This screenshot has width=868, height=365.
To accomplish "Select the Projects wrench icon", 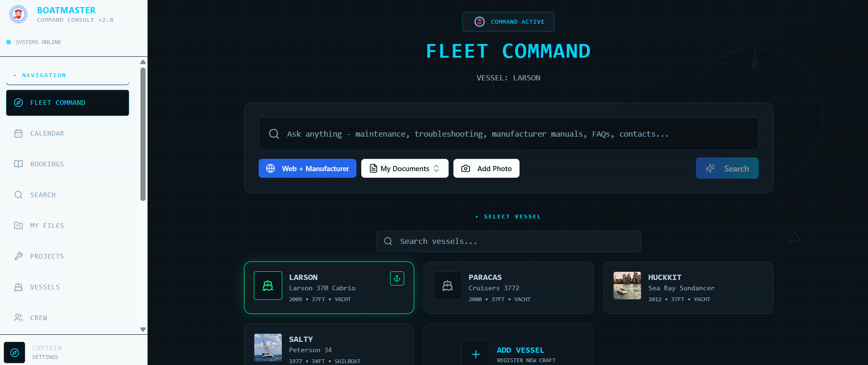I will (18, 256).
